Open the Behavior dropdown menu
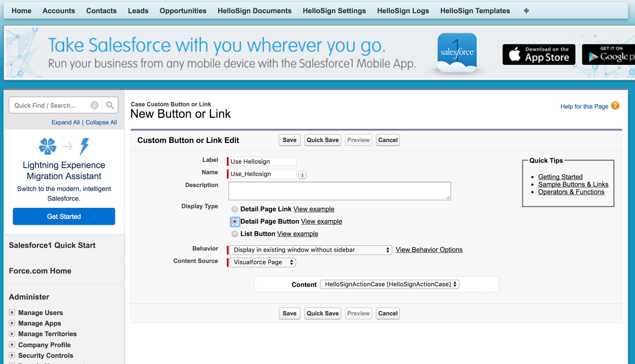Screen dimensions: 635x364 [310, 249]
